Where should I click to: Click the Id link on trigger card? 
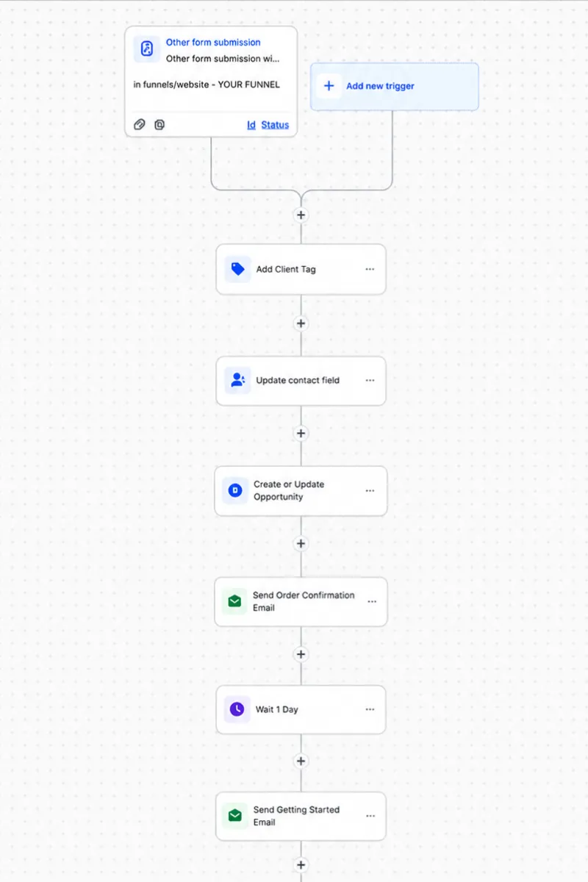pyautogui.click(x=251, y=125)
